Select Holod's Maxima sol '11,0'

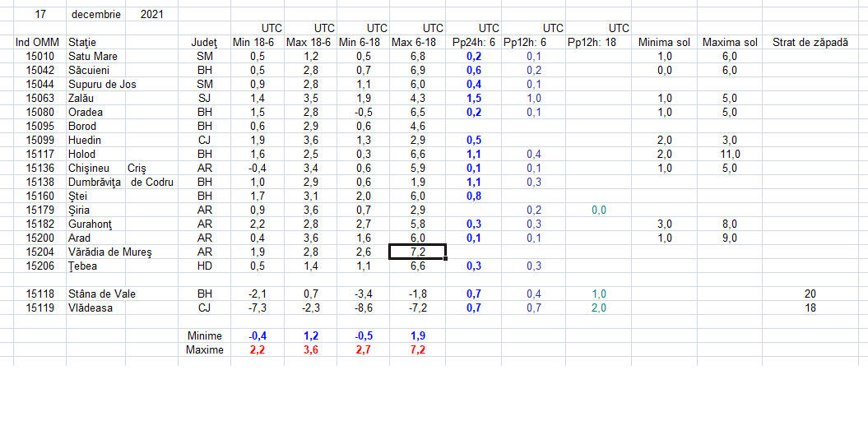click(730, 155)
